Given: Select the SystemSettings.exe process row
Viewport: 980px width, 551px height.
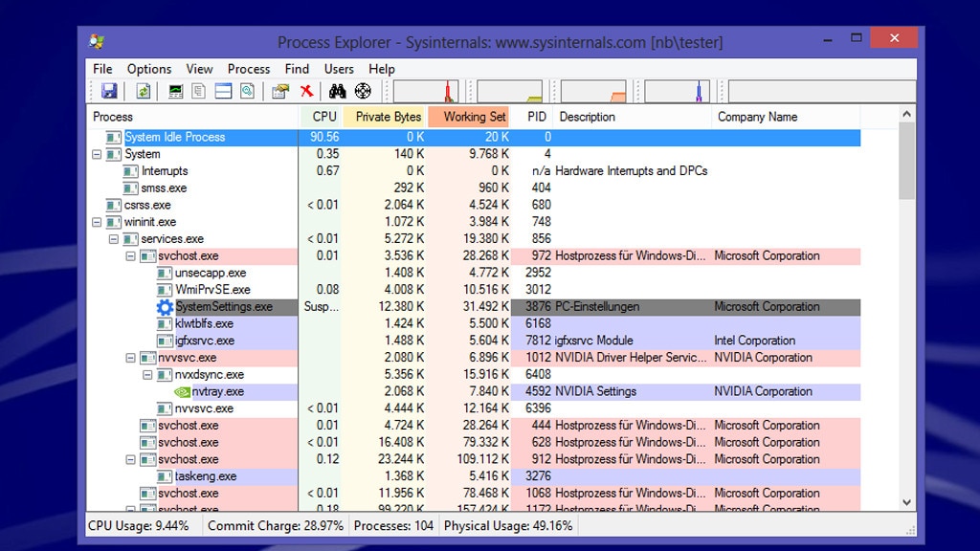Looking at the screenshot, I should (x=230, y=306).
